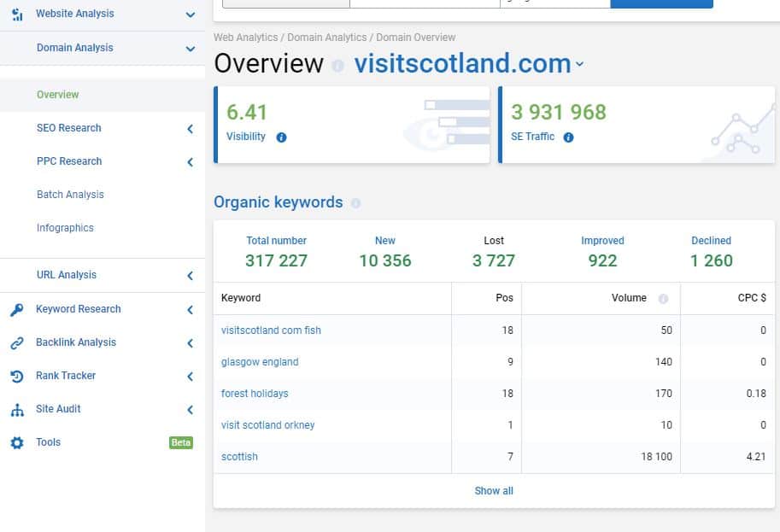Click the blue button at top

point(661,4)
